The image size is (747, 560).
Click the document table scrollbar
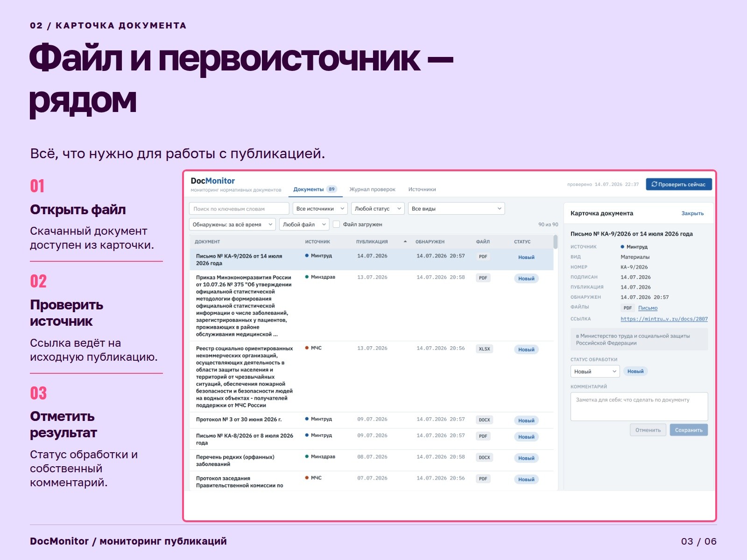point(556,242)
